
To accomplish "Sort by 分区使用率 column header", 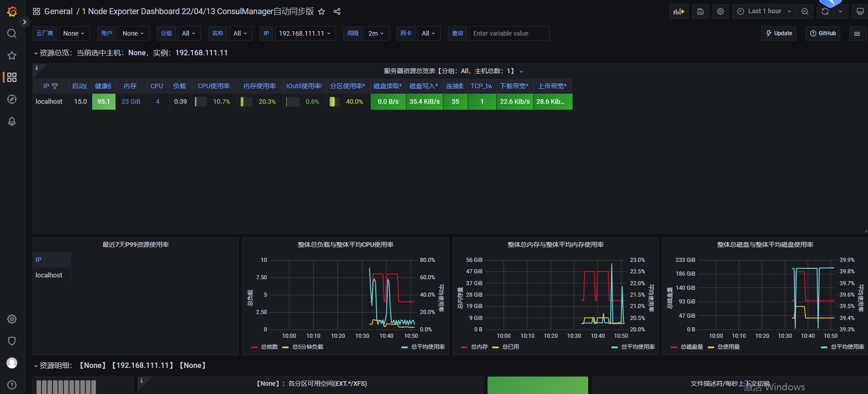I will pyautogui.click(x=347, y=86).
